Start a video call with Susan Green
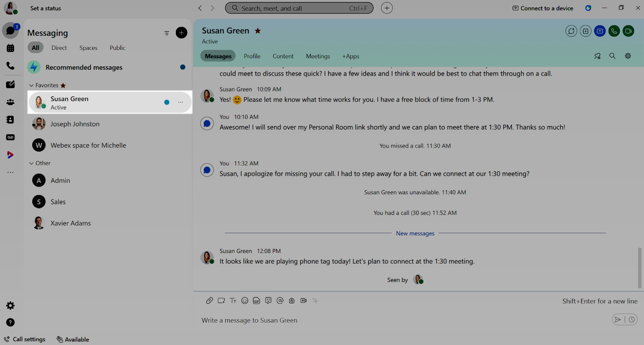The height and width of the screenshot is (345, 644). click(628, 31)
